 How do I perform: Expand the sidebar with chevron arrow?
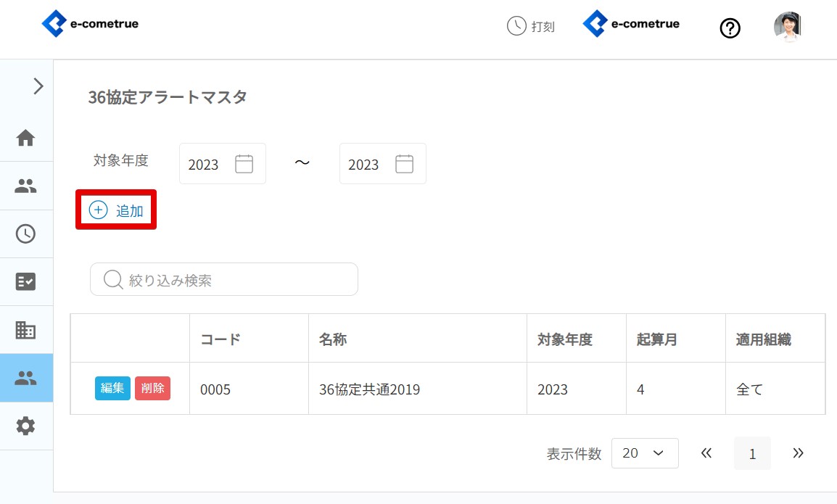pos(38,86)
